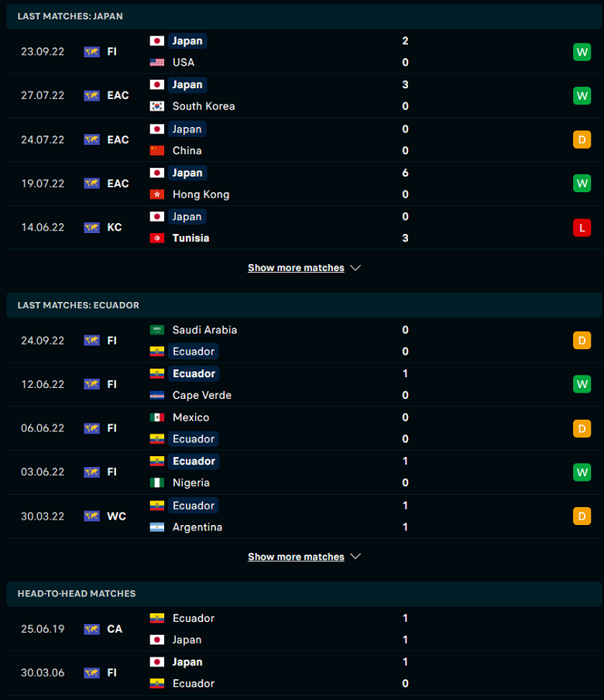Click the red L result badge for Tunisia match
604x700 pixels.
tap(582, 228)
